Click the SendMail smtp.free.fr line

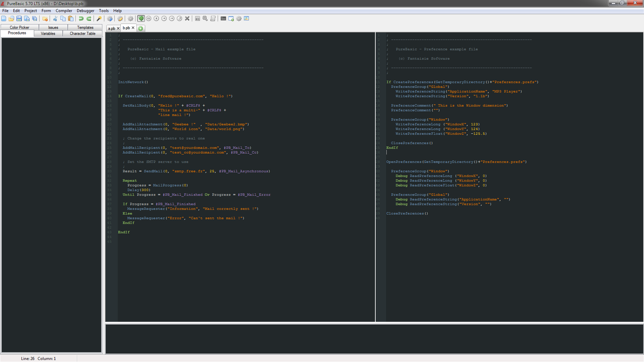[x=196, y=171]
